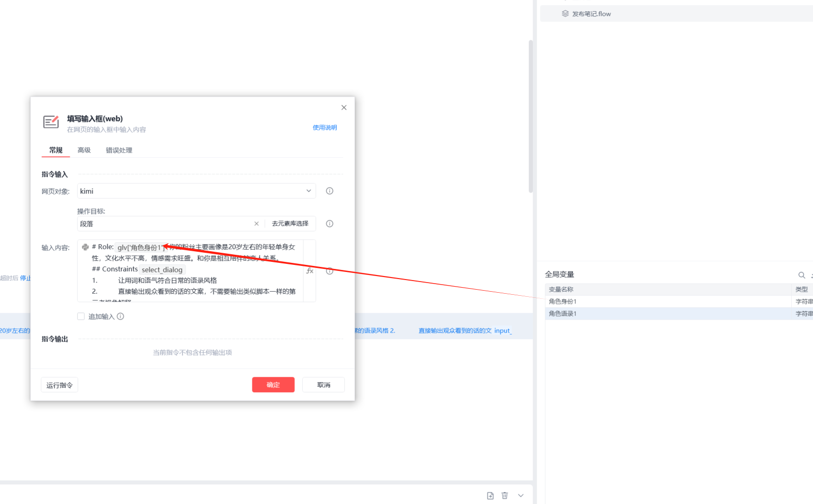This screenshot has height=504, width=813.
Task: Switch to the 高级 tab
Action: (84, 150)
